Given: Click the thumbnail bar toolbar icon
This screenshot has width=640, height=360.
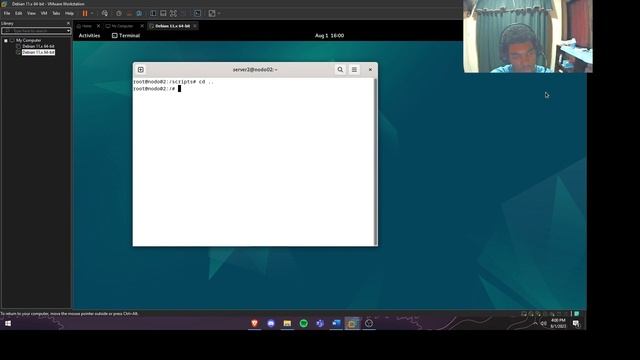Looking at the screenshot, I should (x=163, y=13).
